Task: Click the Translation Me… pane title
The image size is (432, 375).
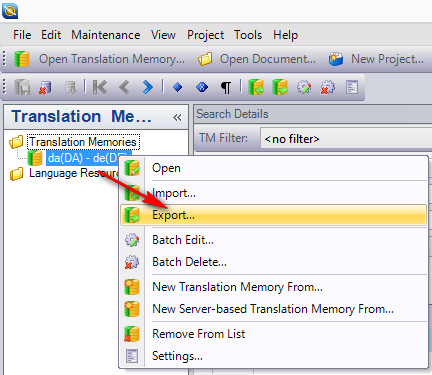Action: [x=82, y=117]
